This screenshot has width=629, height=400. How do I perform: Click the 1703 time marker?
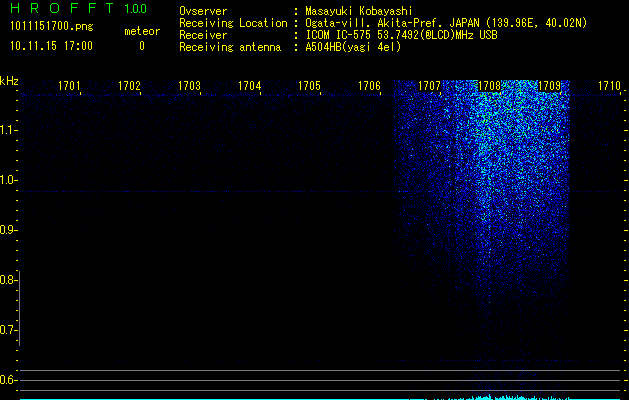(x=189, y=86)
